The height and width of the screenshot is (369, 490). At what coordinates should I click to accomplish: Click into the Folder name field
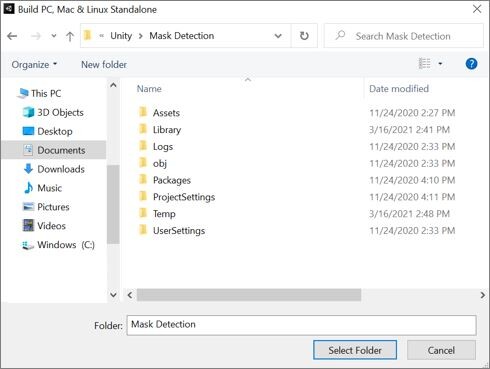coord(301,325)
